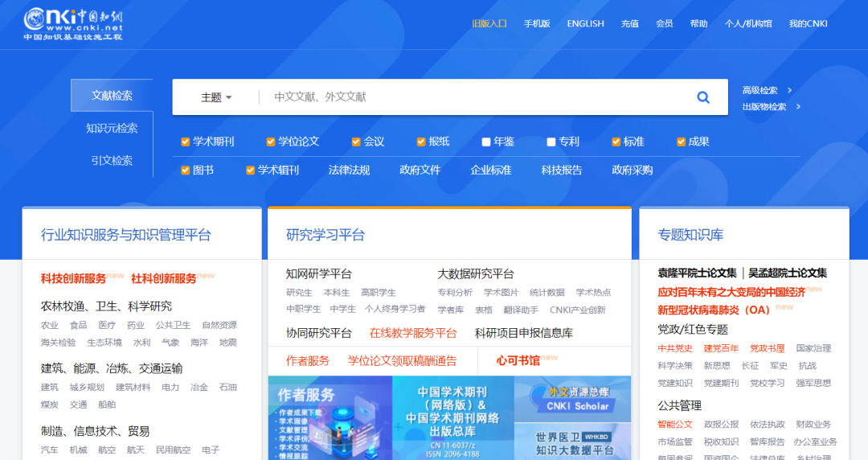Open 心可书馆 link
The height and width of the screenshot is (460, 868).
(x=518, y=361)
